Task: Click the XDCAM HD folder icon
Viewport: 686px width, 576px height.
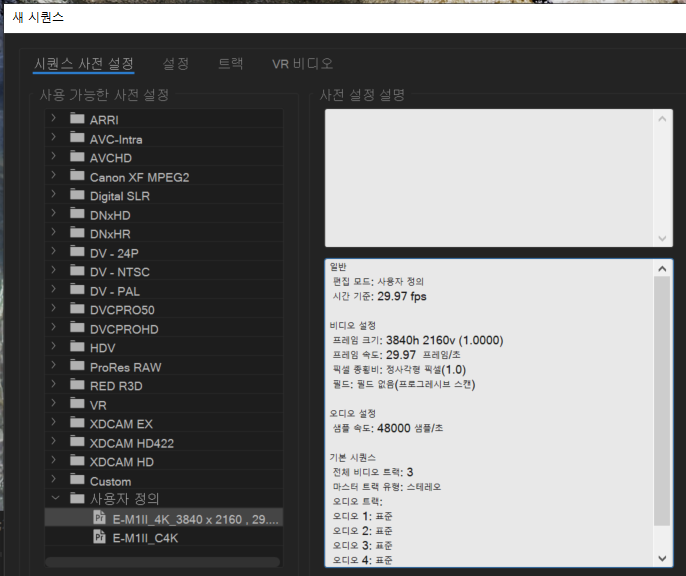Action: click(x=77, y=461)
